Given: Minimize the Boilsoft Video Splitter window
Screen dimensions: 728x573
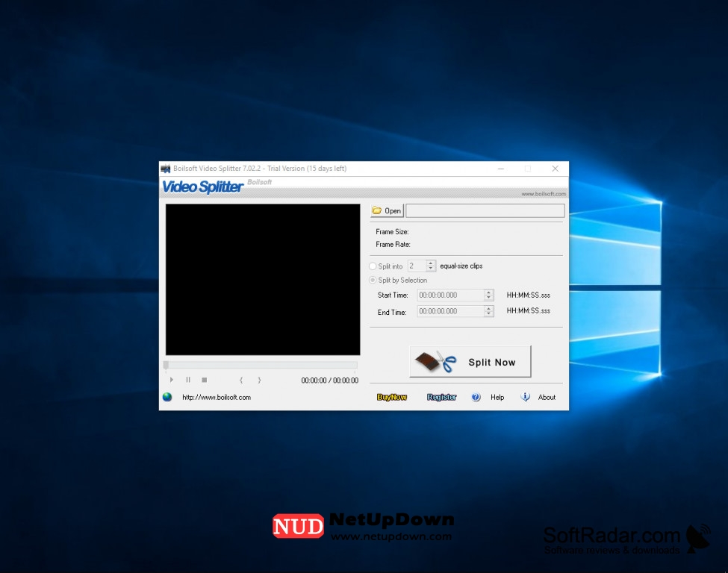Looking at the screenshot, I should pos(500,169).
